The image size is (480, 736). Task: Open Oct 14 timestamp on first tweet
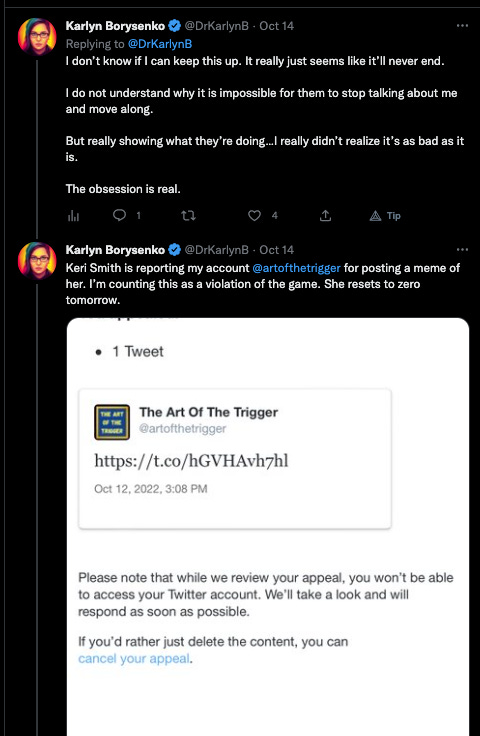(x=276, y=26)
